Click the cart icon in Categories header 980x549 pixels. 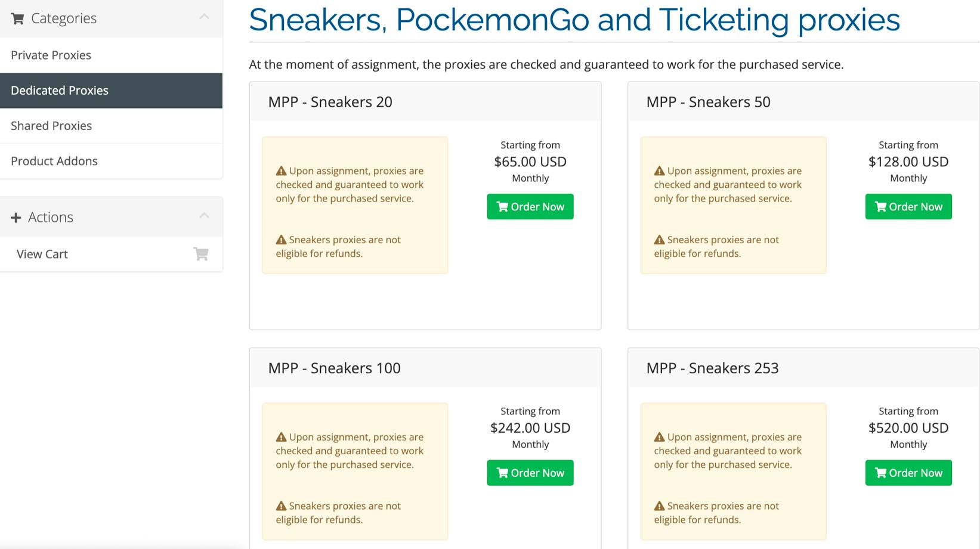point(18,19)
